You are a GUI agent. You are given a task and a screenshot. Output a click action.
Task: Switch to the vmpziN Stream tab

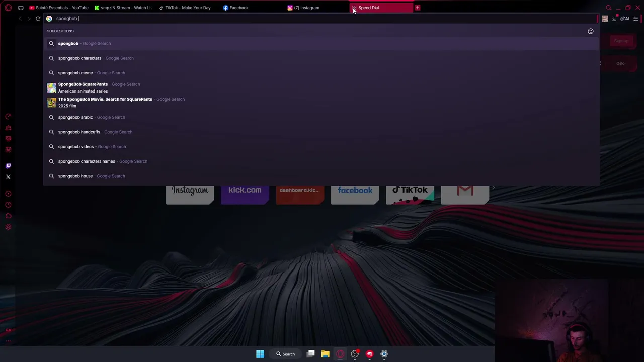point(123,8)
